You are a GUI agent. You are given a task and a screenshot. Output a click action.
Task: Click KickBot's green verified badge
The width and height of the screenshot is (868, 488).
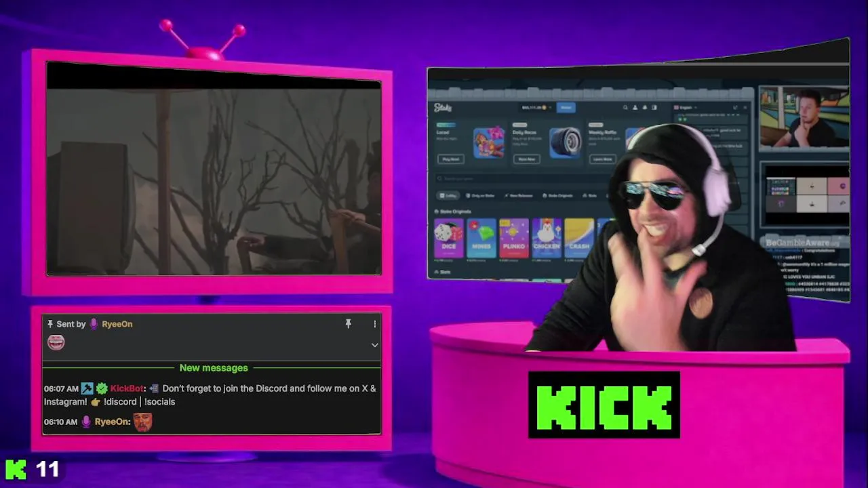pos(102,388)
